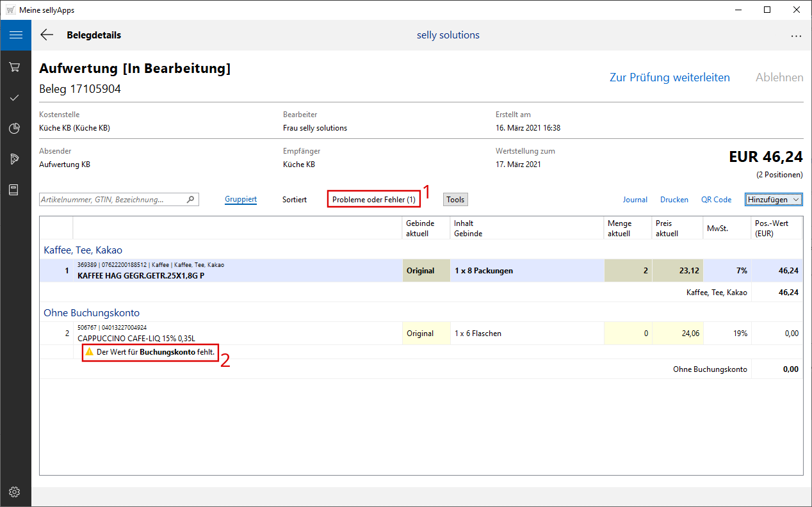Click the search magnifier icon
The width and height of the screenshot is (812, 507).
(x=190, y=200)
